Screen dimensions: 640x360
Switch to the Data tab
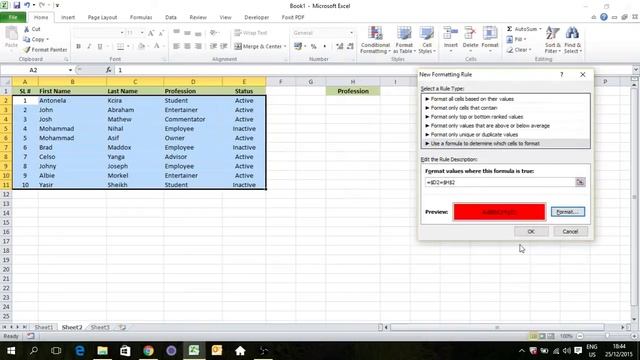[x=171, y=18]
